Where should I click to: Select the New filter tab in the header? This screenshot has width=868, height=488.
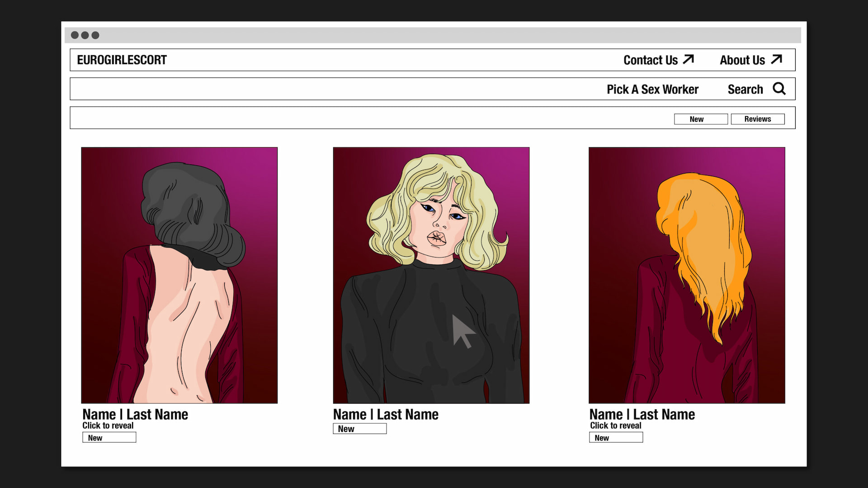(701, 119)
